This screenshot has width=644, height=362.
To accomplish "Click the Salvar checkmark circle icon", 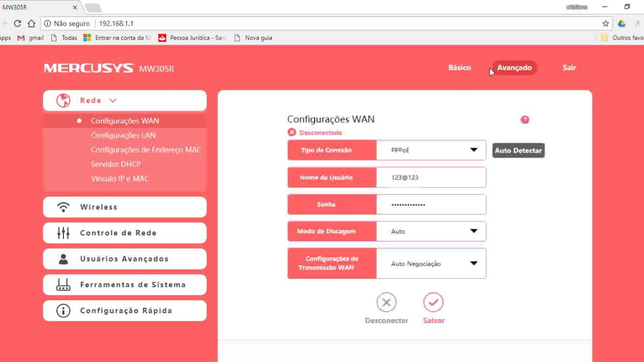I will point(433,303).
